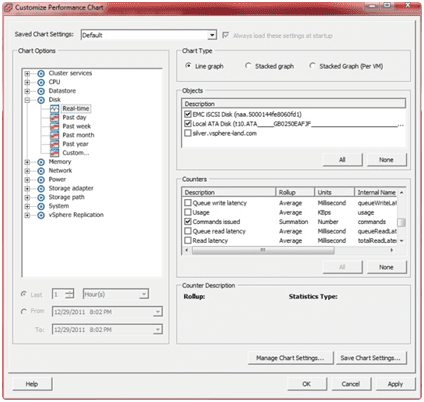Expand the Datastore tree node
Screen dimensions: 424x402
(27, 91)
